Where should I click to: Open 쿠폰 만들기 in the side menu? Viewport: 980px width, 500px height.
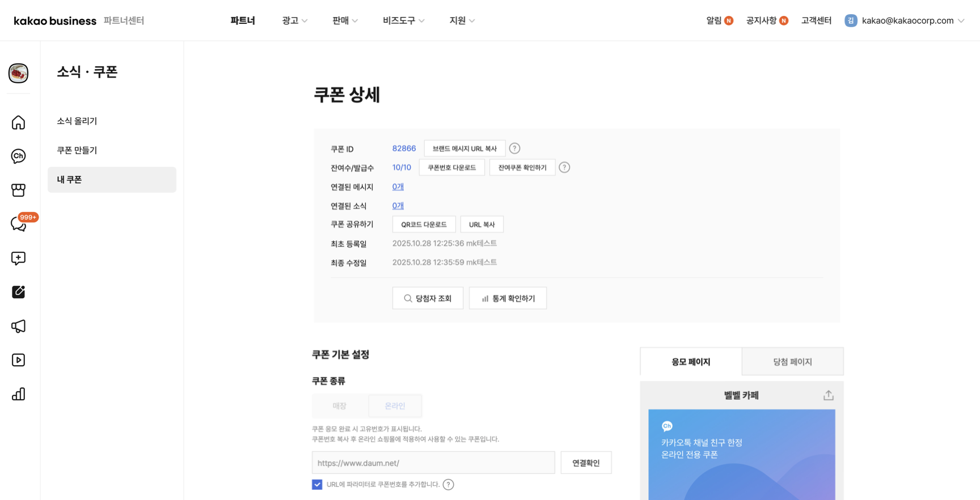pyautogui.click(x=77, y=150)
